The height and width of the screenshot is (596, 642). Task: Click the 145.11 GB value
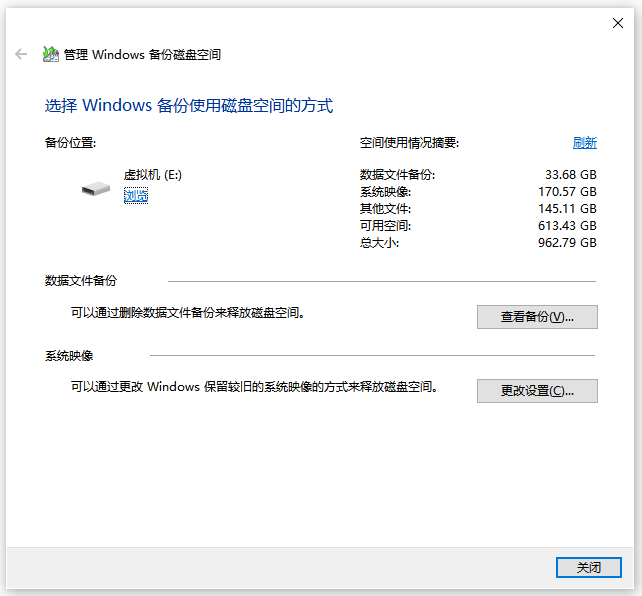pyautogui.click(x=567, y=209)
